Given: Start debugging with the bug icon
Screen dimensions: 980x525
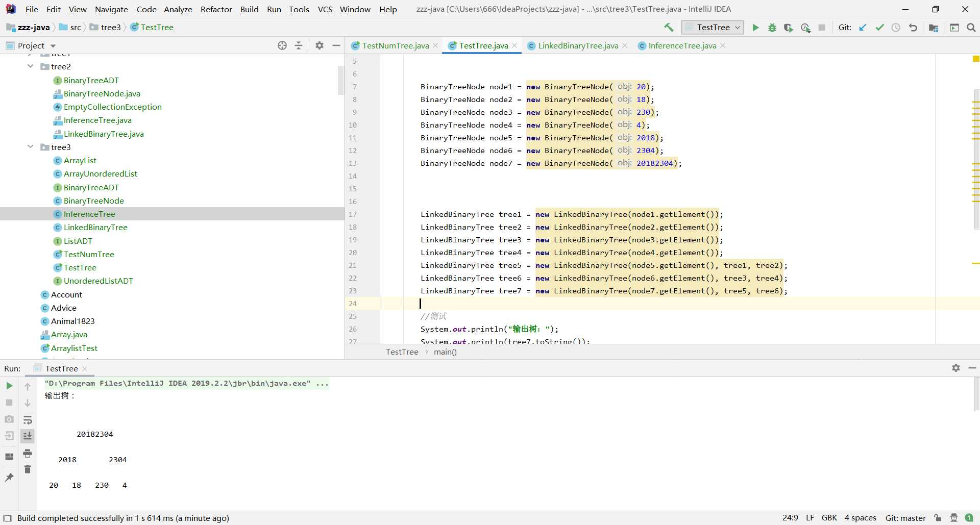Looking at the screenshot, I should pyautogui.click(x=772, y=28).
